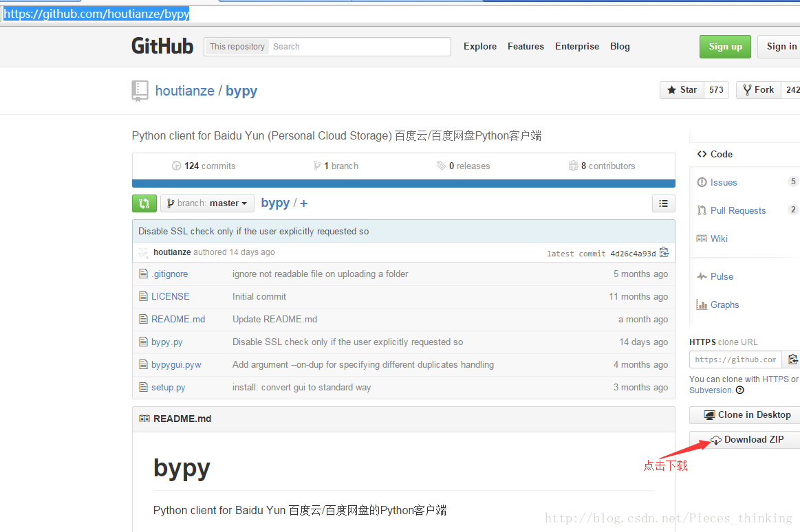Click the bypy breadcrumb path link

point(276,203)
